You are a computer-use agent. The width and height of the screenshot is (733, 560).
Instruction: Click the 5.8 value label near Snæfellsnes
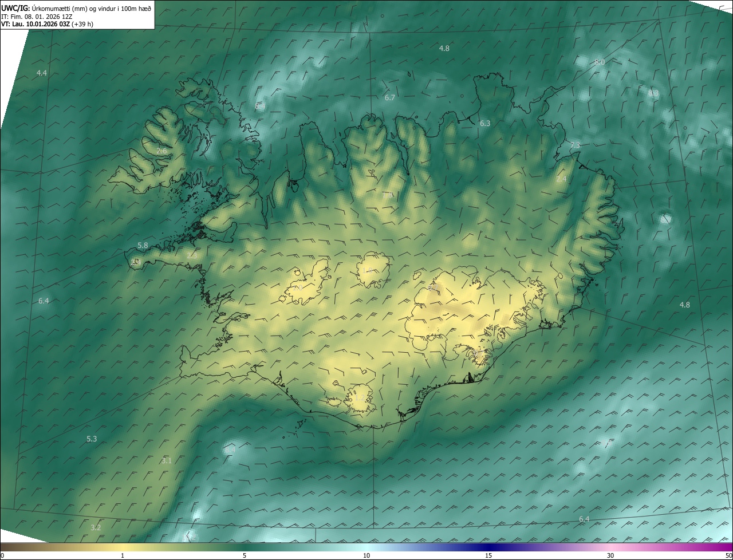point(143,246)
